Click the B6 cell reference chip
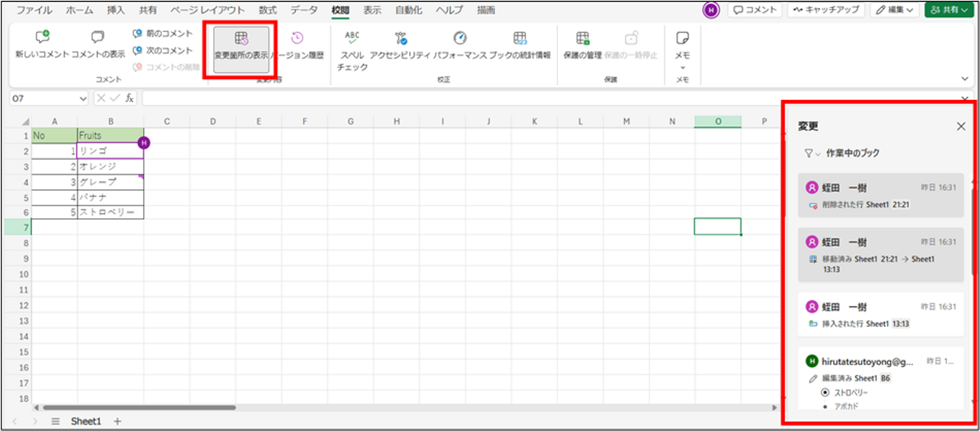Screen dimensions: 980x431 pyautogui.click(x=885, y=378)
